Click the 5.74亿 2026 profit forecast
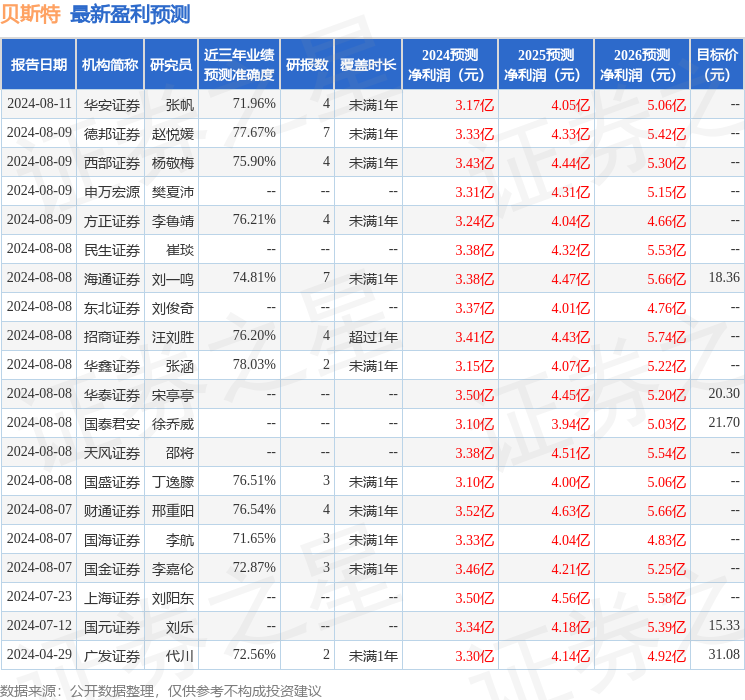The image size is (745, 700). (x=666, y=337)
